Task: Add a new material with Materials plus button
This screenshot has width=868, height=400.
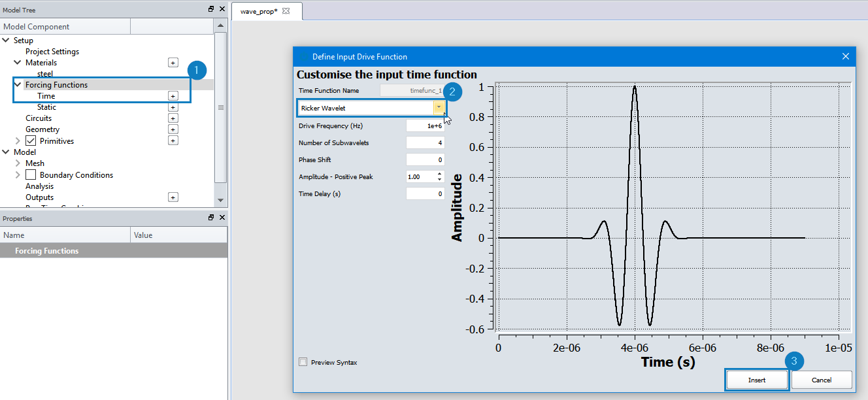Action: point(173,63)
